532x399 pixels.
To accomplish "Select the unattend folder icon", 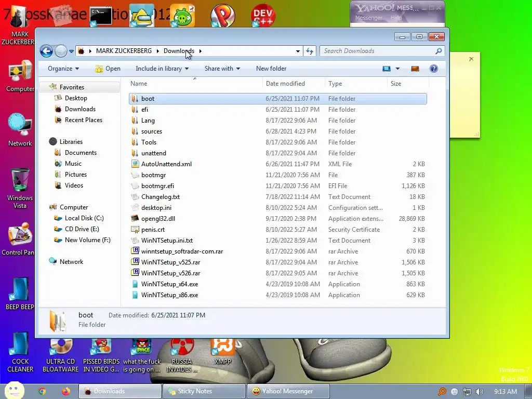I will coord(135,153).
